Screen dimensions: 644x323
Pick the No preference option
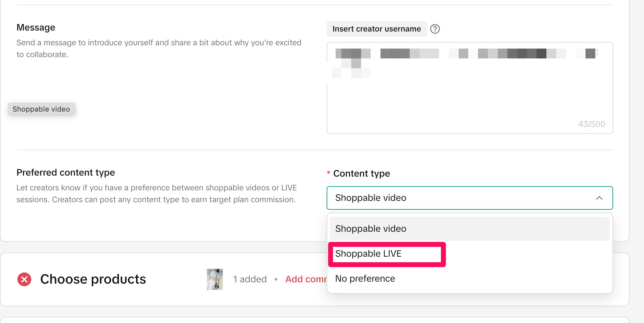[x=365, y=279]
